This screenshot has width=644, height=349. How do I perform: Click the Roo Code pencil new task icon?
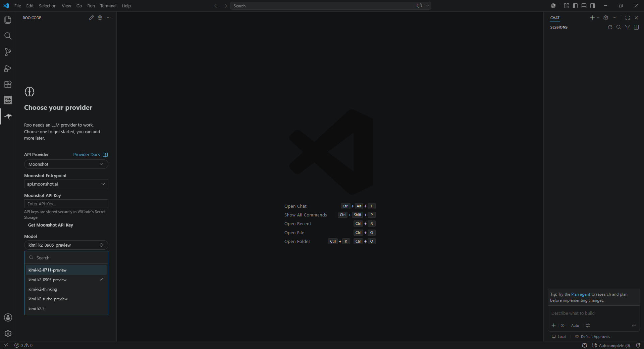(x=91, y=18)
